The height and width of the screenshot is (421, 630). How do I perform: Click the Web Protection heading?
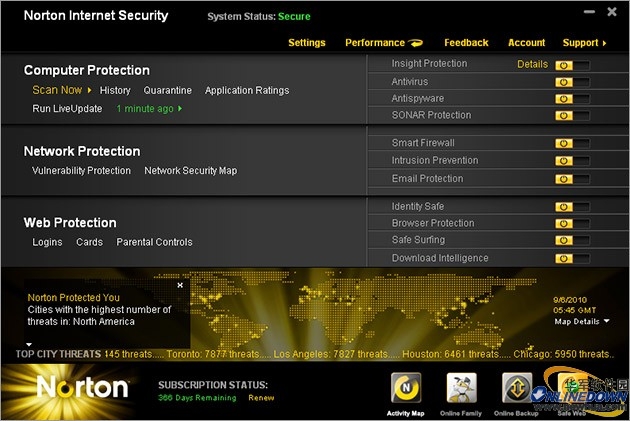point(70,223)
